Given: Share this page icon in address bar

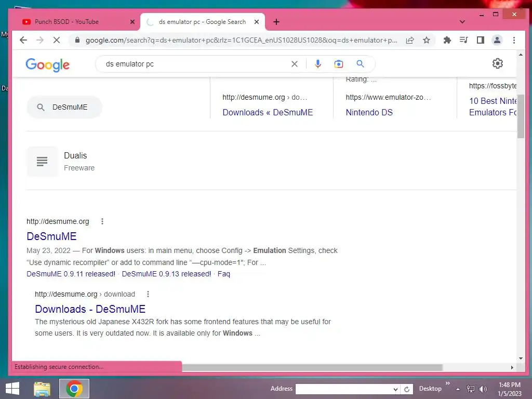Looking at the screenshot, I should point(410,40).
